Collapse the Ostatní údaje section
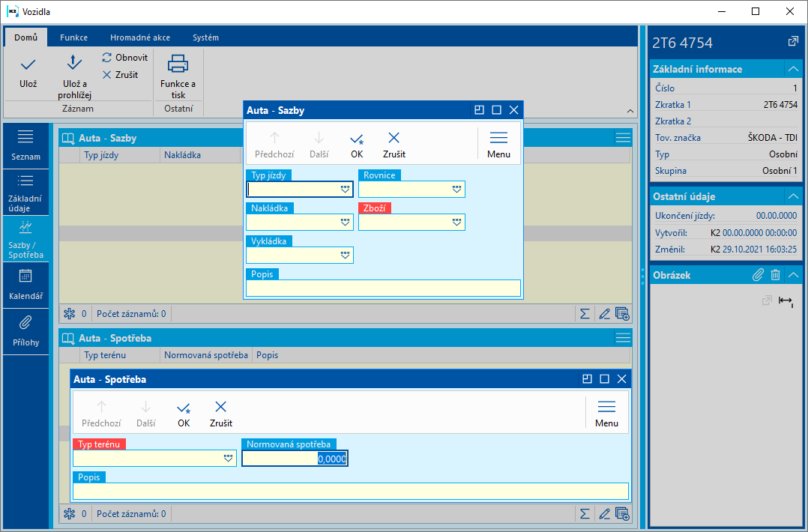 792,196
